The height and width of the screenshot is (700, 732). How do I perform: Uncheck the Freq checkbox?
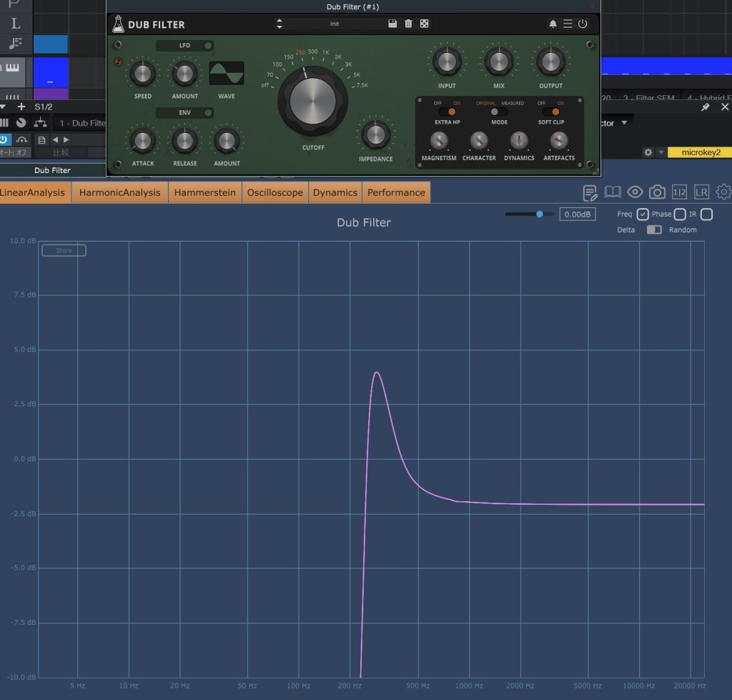tap(643, 215)
